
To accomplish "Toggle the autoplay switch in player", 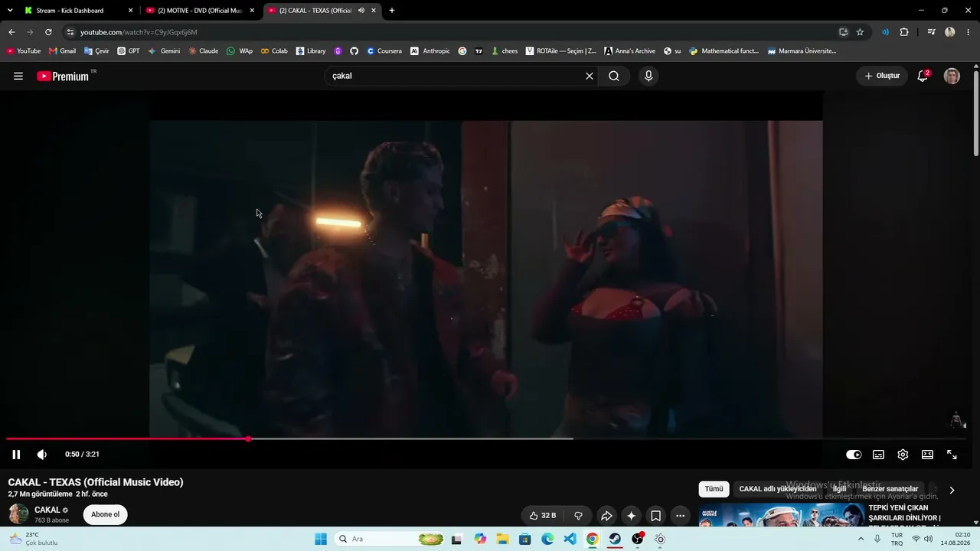I will pos(854,455).
